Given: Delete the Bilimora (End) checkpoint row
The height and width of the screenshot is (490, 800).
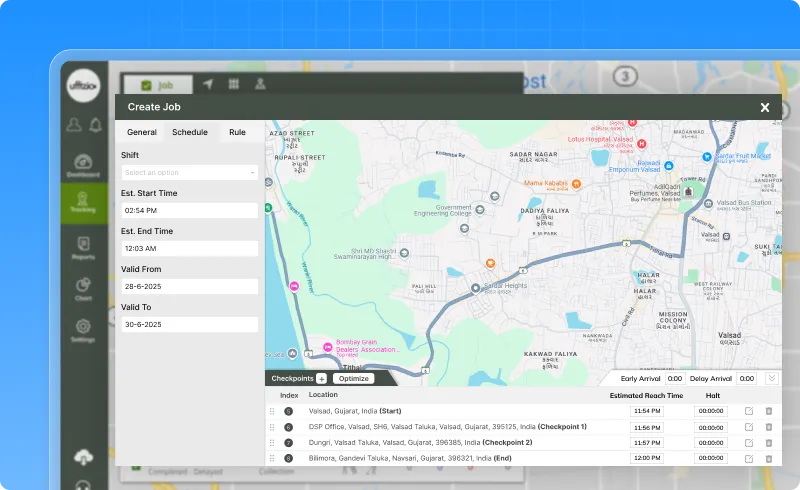Looking at the screenshot, I should coord(769,458).
